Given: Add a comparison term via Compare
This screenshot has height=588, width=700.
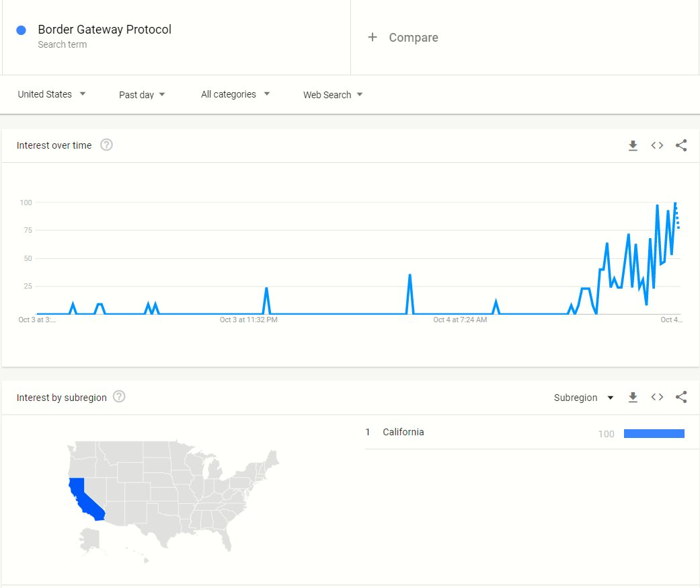Looking at the screenshot, I should (x=414, y=38).
